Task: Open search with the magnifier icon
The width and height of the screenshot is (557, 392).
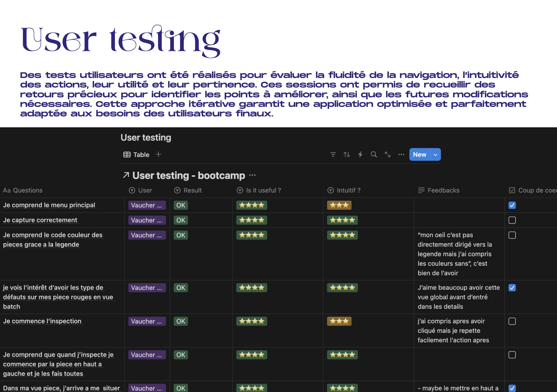Action: tap(374, 154)
